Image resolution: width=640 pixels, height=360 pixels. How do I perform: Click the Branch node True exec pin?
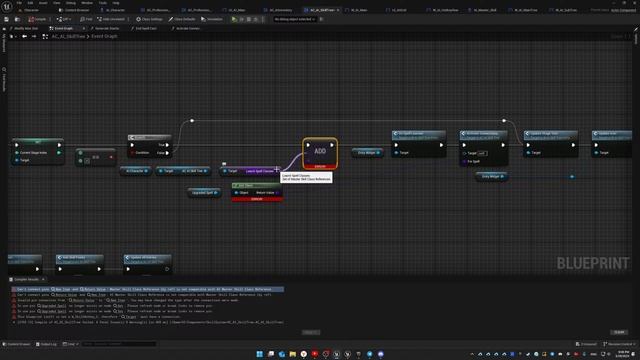[167, 145]
